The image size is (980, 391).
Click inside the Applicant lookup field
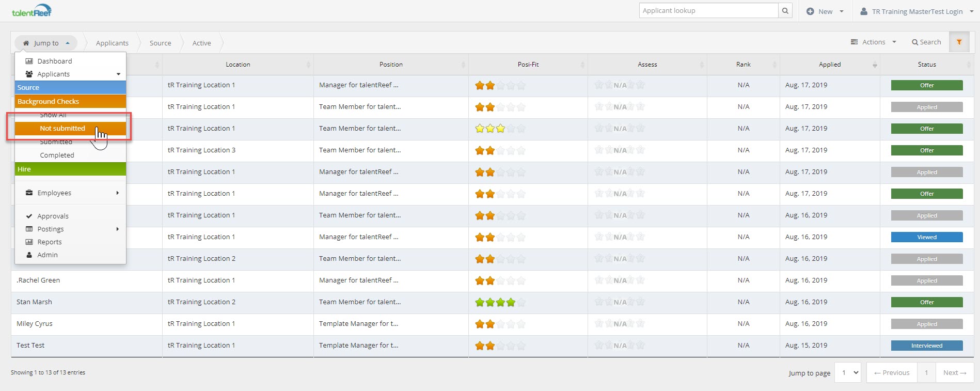pyautogui.click(x=708, y=11)
